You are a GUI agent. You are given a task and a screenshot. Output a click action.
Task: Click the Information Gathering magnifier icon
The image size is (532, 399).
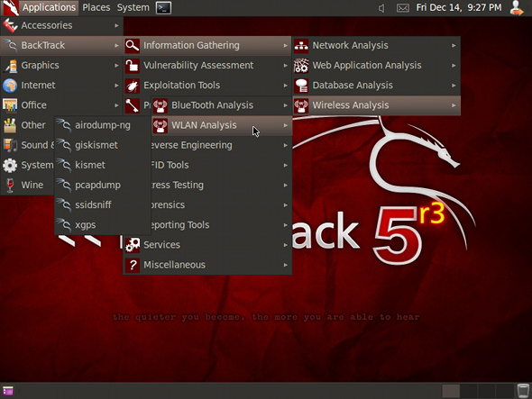click(132, 45)
